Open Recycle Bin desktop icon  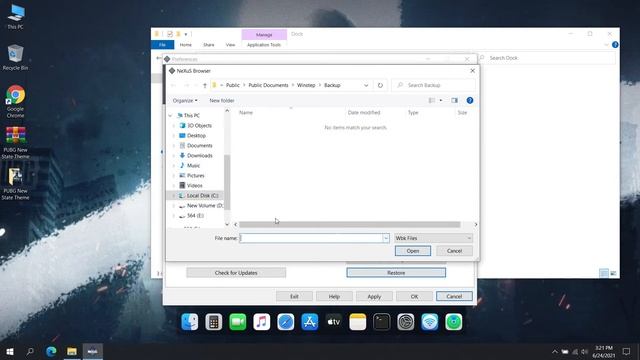[x=16, y=58]
